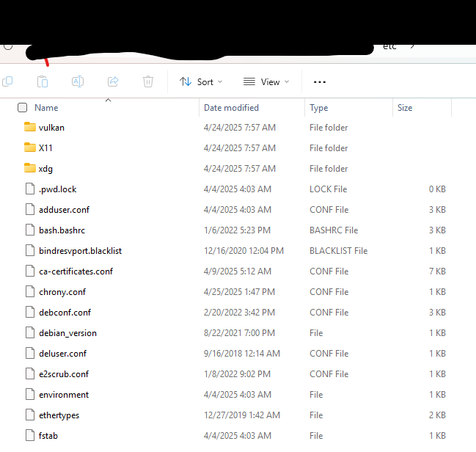The height and width of the screenshot is (452, 476).
Task: Click the debian_version file icon
Action: tap(30, 333)
